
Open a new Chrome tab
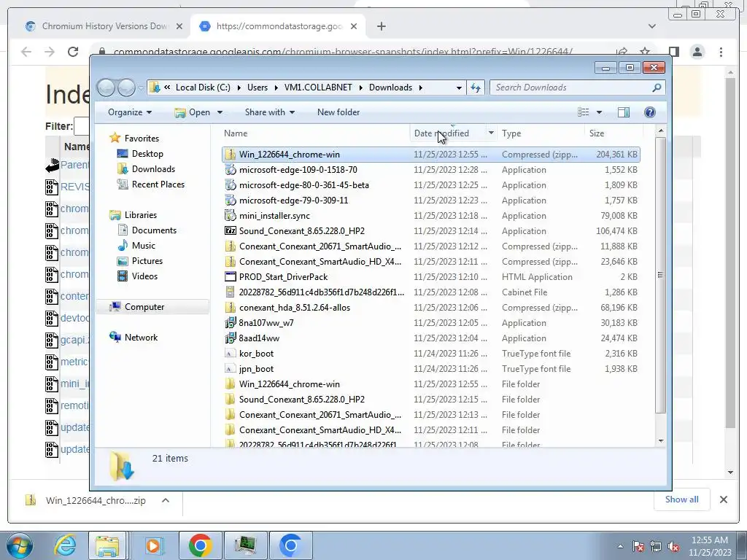[381, 26]
